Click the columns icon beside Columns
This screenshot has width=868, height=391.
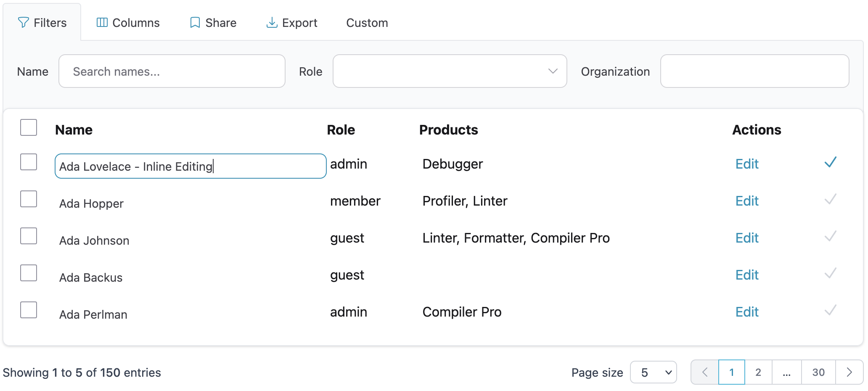[102, 22]
